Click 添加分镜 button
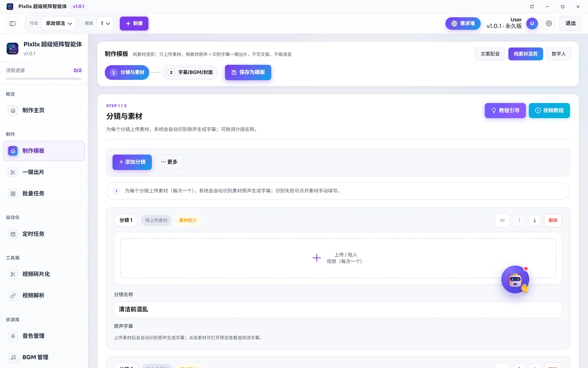The height and width of the screenshot is (368, 588). pos(132,162)
